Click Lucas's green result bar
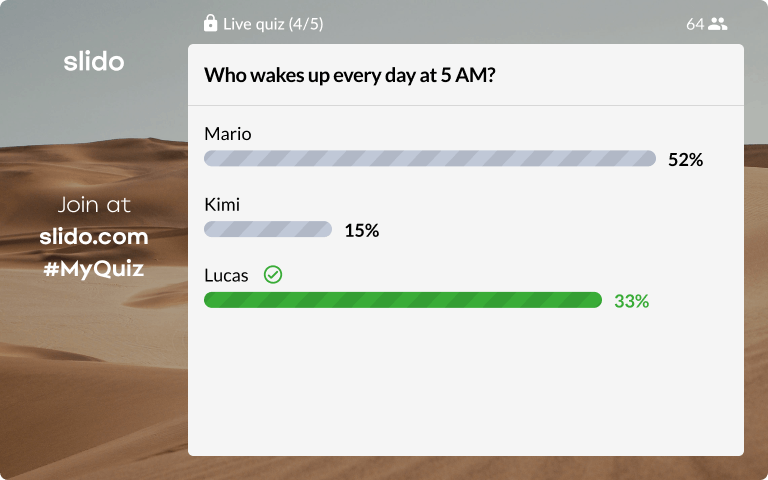Image resolution: width=768 pixels, height=480 pixels. 403,300
